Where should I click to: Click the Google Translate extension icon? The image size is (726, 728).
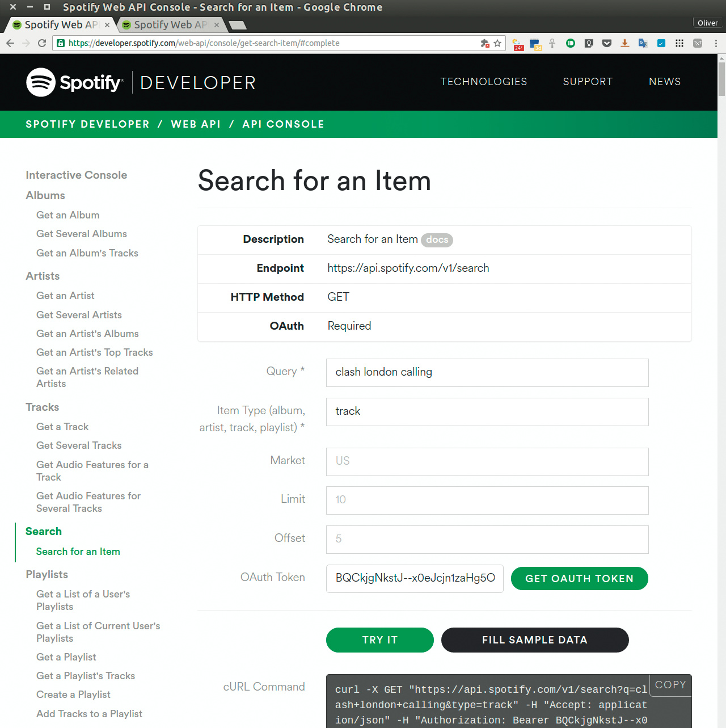(643, 43)
